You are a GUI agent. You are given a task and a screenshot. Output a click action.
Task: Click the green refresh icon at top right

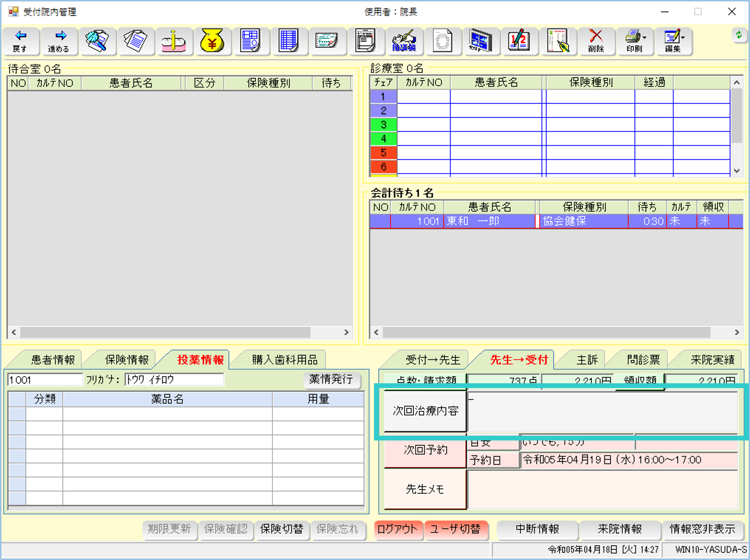point(739,35)
